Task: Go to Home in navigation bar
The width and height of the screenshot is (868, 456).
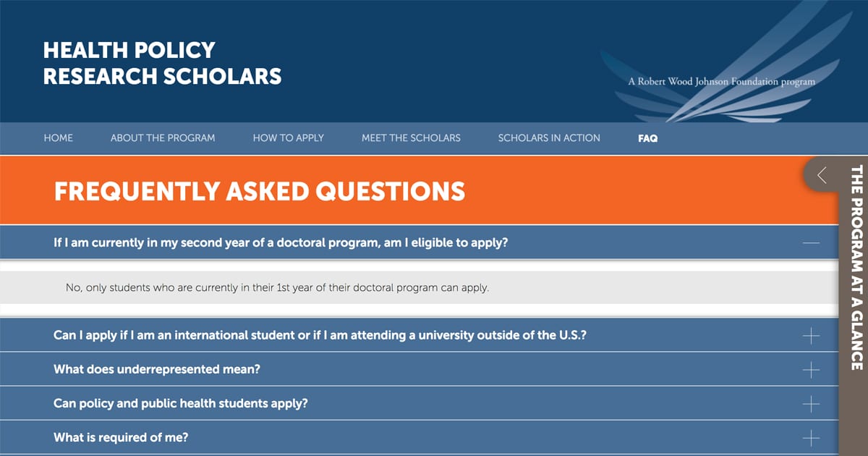Action: click(59, 138)
